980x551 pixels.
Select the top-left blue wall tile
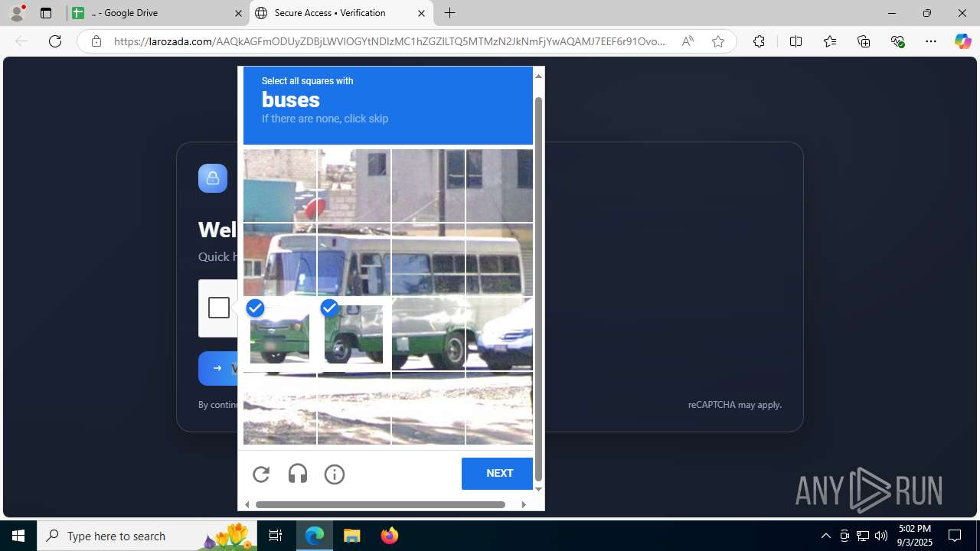click(279, 186)
